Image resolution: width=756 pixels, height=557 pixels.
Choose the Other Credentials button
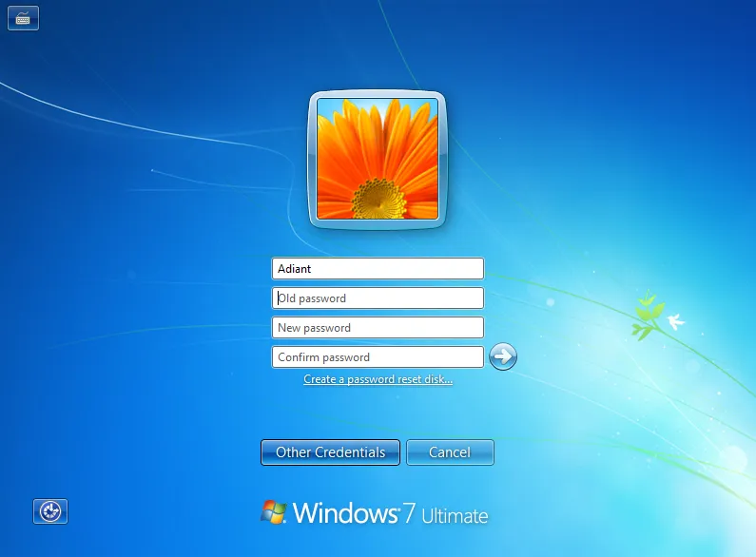tap(330, 452)
